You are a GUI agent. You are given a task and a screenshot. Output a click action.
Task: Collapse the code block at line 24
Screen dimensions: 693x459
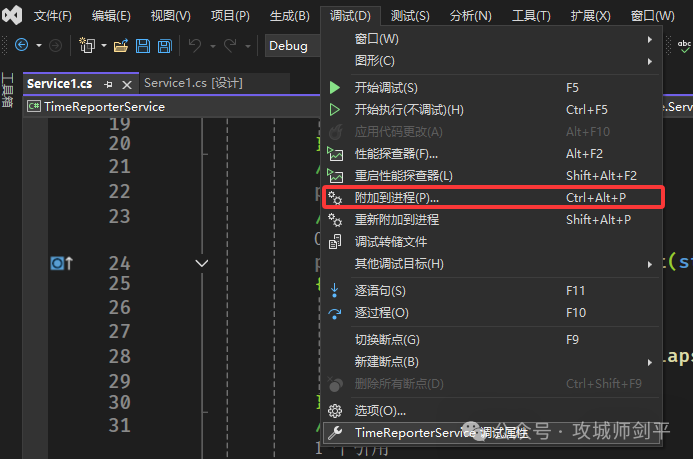(x=202, y=264)
